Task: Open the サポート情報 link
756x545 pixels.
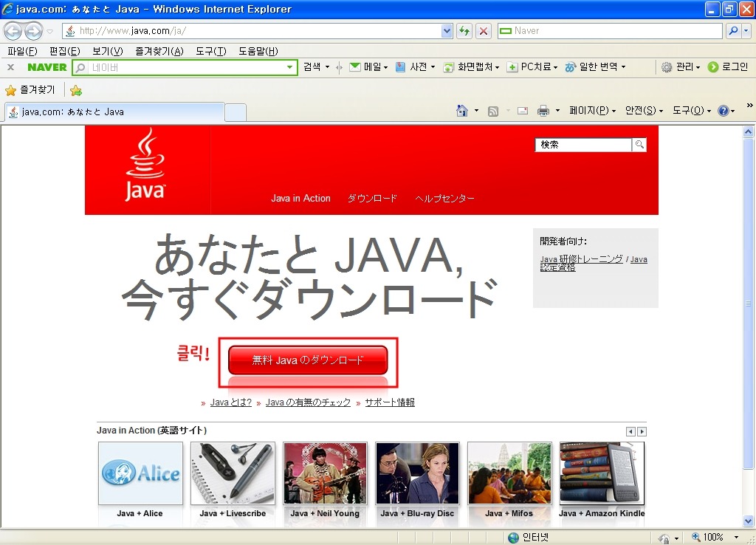Action: (390, 402)
